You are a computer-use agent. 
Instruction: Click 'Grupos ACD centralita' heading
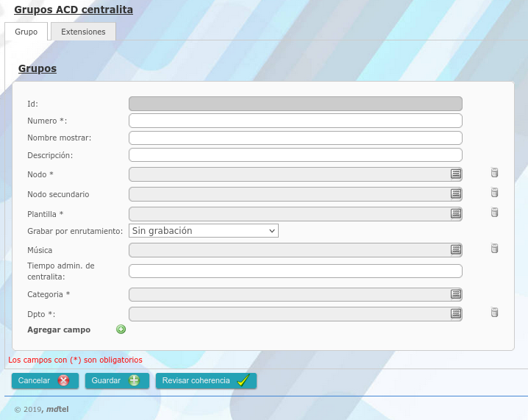click(x=74, y=10)
